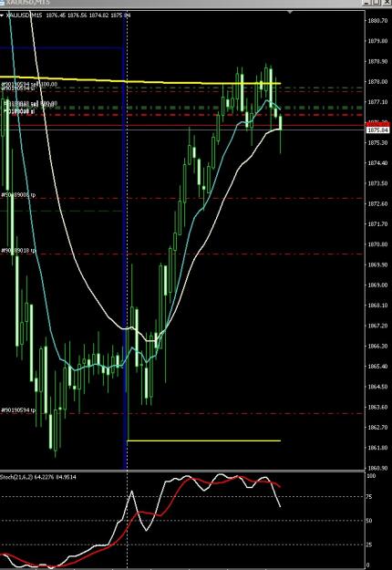This screenshot has width=392, height=570.
Task: Select the current price label 1875.84
Action: coord(377,130)
